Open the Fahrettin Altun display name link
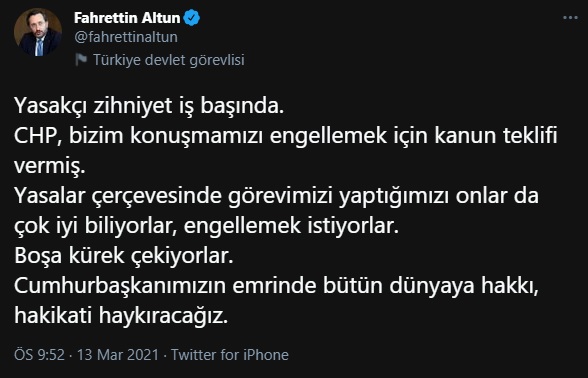The height and width of the screenshot is (378, 588). (x=127, y=18)
